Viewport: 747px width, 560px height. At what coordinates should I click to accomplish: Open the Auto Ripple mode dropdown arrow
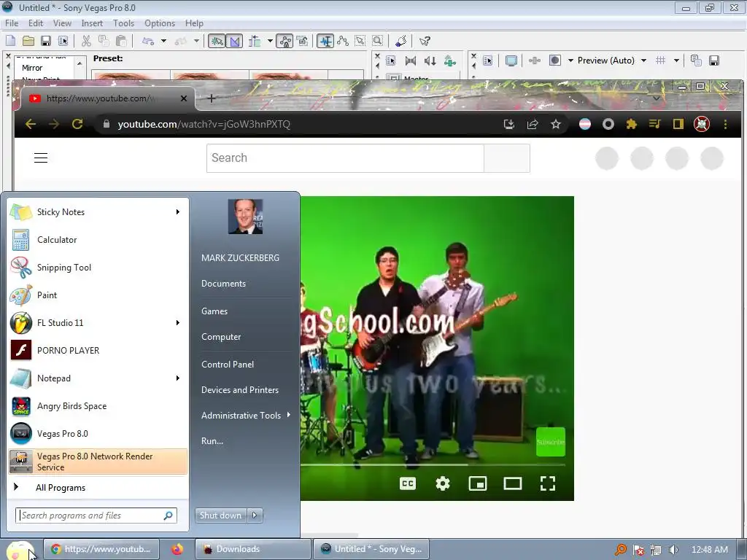[270, 41]
